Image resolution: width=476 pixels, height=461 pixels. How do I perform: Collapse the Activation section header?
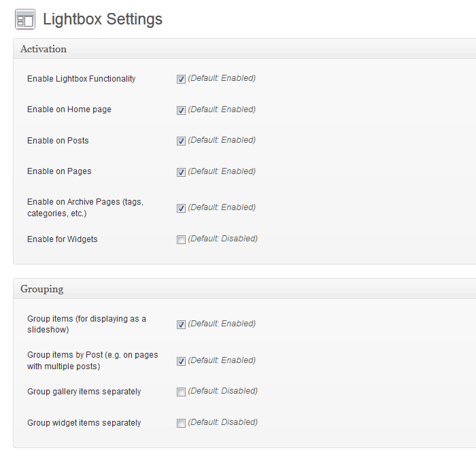pyautogui.click(x=44, y=49)
